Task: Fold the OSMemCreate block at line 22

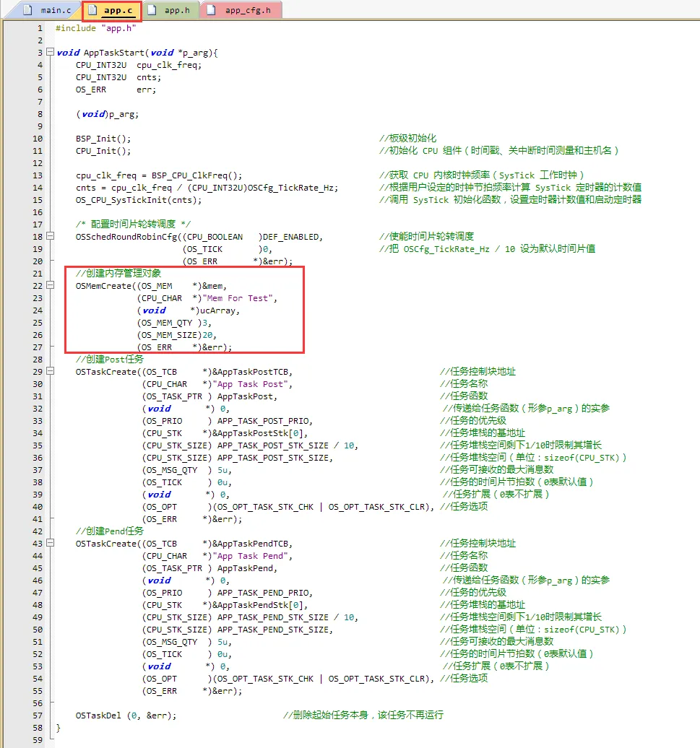Action: click(49, 286)
